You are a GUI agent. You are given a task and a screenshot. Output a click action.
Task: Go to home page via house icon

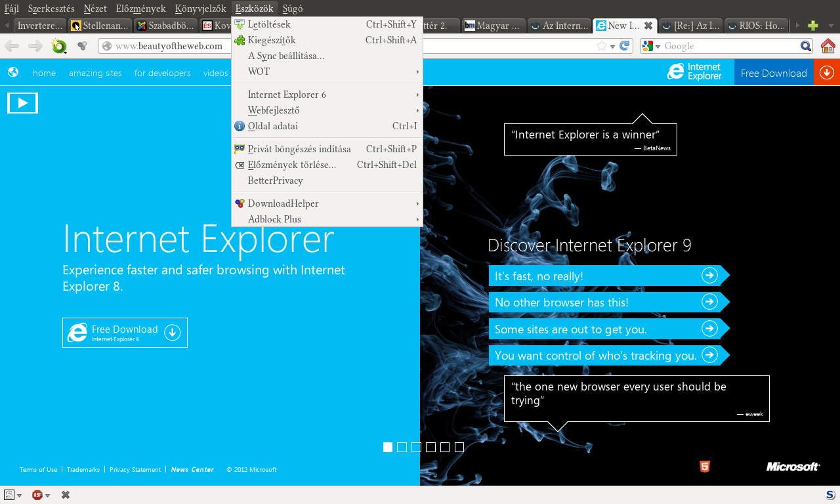(828, 46)
